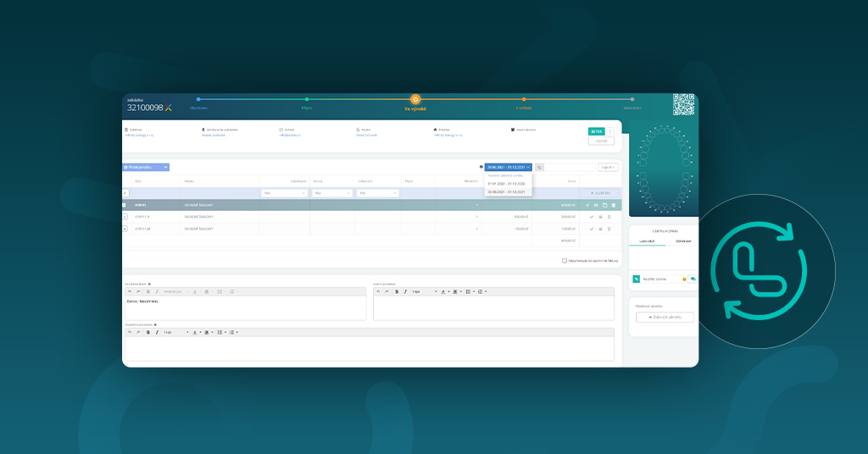Open the font size dropdown in Interní poznámka
Image resolution: width=868 pixels, height=454 pixels.
point(424,291)
